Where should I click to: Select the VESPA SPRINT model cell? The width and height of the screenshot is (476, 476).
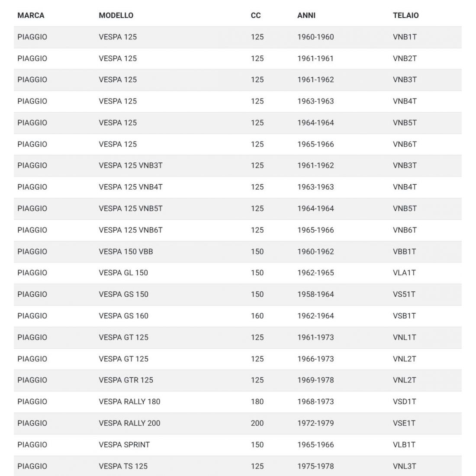(124, 444)
